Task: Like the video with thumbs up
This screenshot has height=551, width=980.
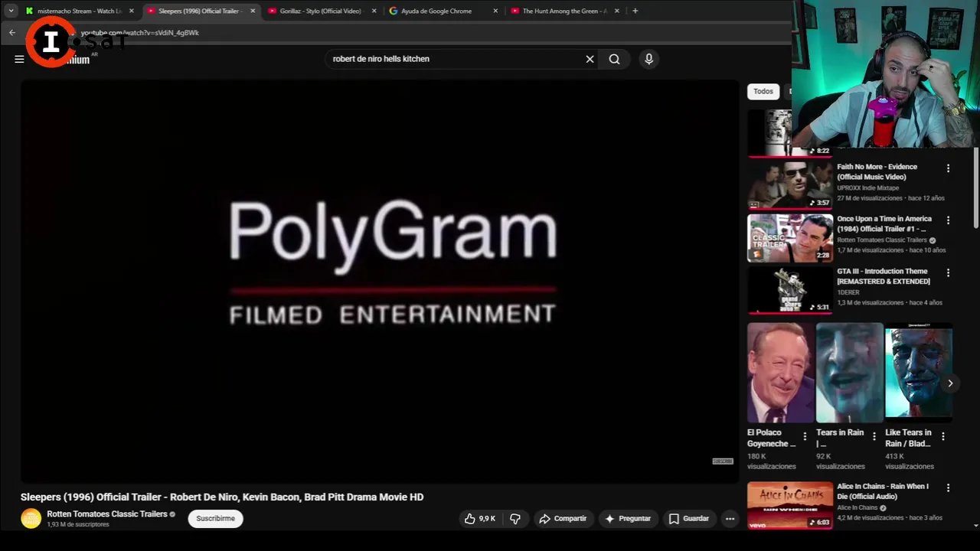Action: 480,519
